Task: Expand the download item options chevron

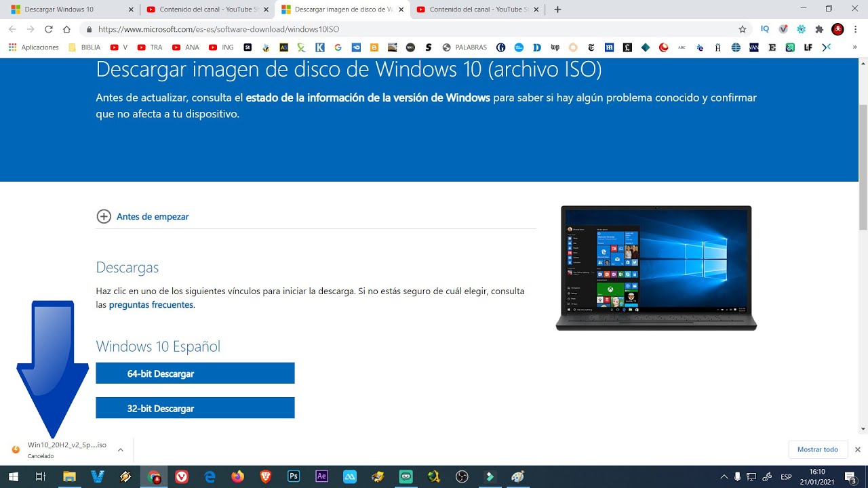Action: pos(120,449)
